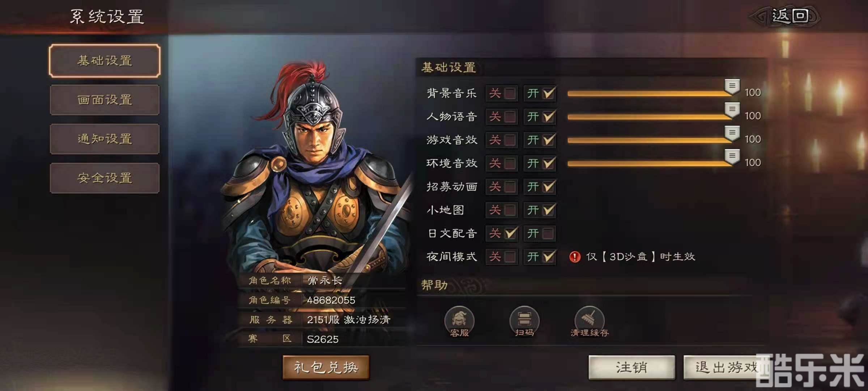The width and height of the screenshot is (868, 391).
Task: Click the 环境音效 volume slider track
Action: click(x=649, y=164)
